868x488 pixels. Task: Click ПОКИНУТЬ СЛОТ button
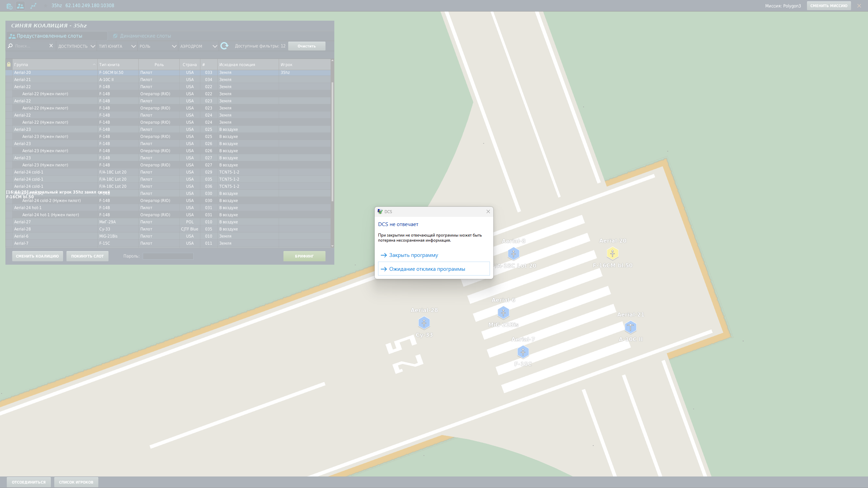click(x=87, y=256)
